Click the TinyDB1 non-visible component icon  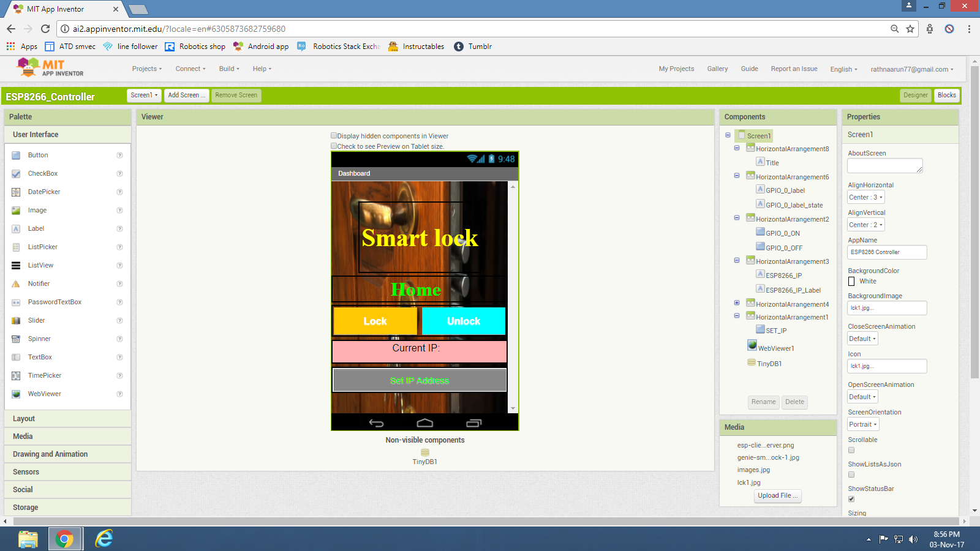pos(425,452)
